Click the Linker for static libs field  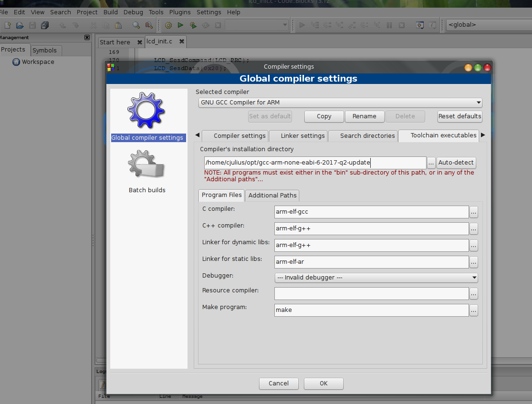click(372, 262)
